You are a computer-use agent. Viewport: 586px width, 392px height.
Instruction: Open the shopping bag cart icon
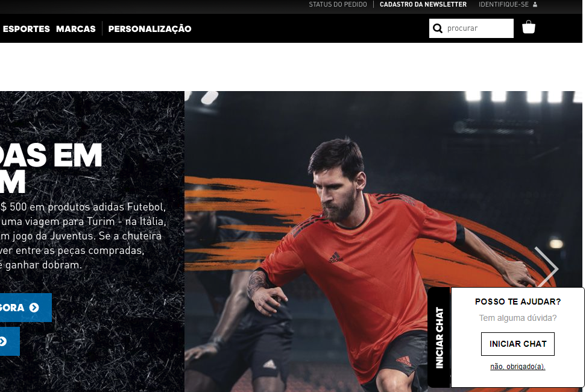click(529, 27)
